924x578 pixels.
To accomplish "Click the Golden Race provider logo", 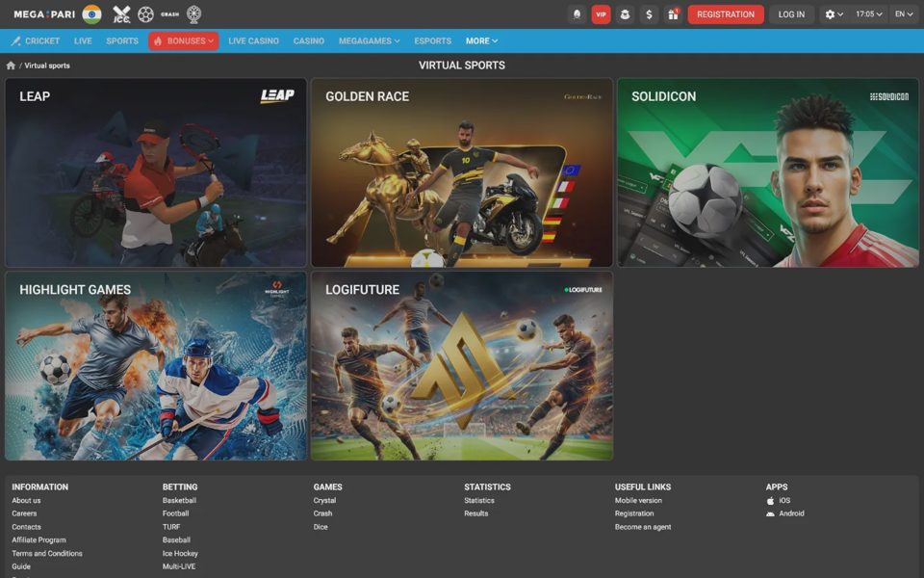I will click(583, 96).
